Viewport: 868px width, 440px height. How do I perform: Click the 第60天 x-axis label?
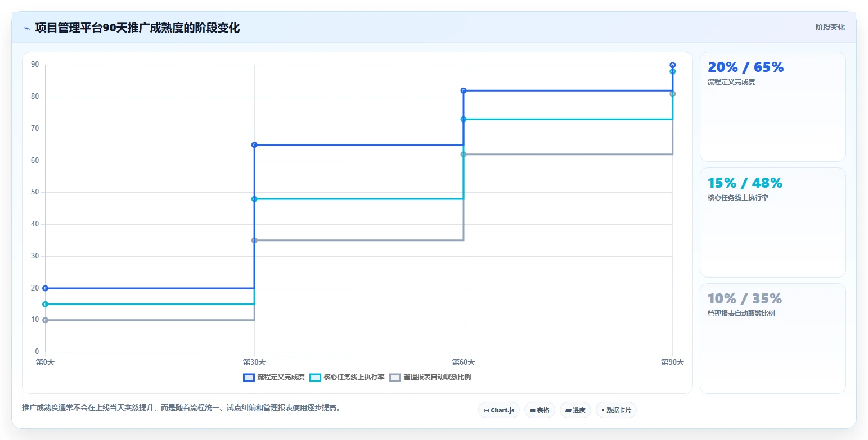point(464,362)
